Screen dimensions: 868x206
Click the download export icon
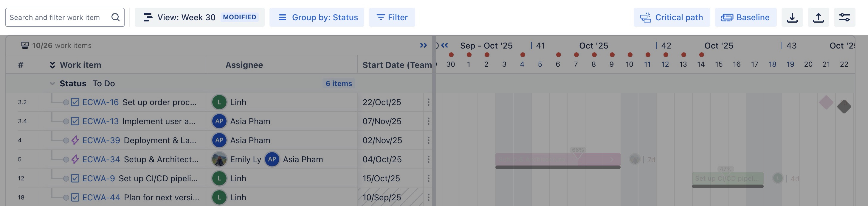pyautogui.click(x=792, y=17)
